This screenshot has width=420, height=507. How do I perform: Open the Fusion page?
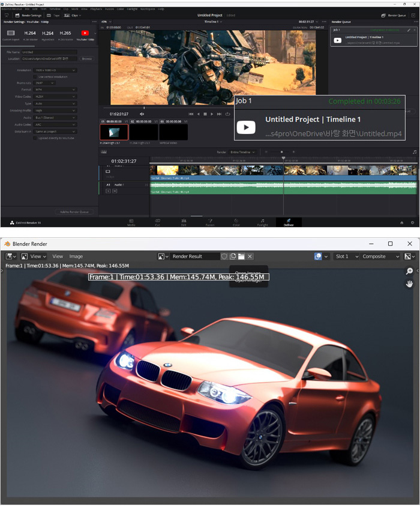210,222
